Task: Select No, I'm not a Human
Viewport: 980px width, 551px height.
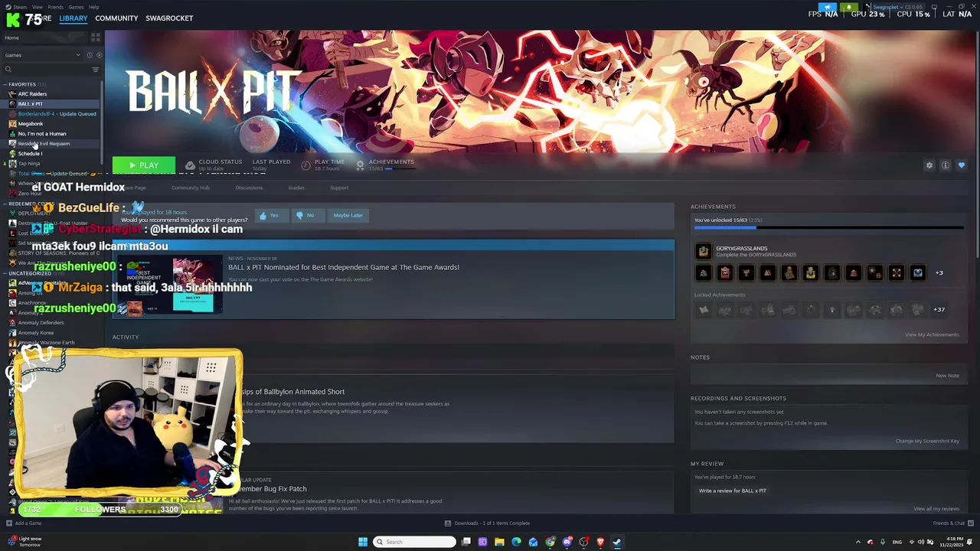Action: tap(42, 134)
